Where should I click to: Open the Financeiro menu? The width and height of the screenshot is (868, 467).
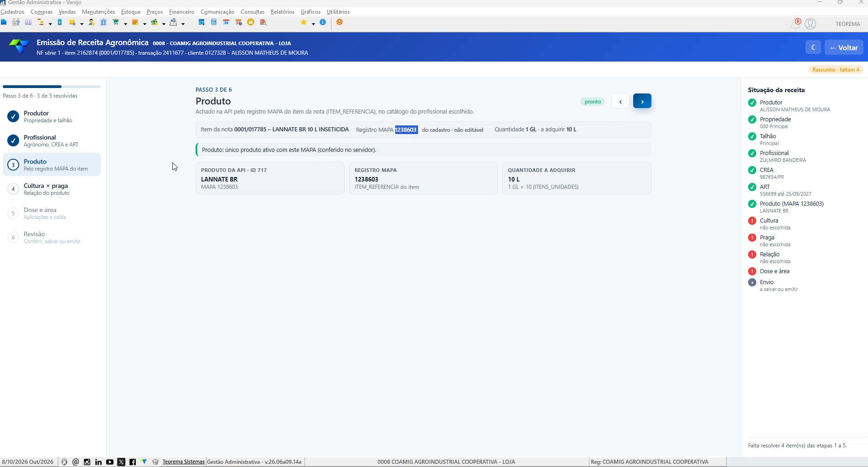pyautogui.click(x=181, y=12)
